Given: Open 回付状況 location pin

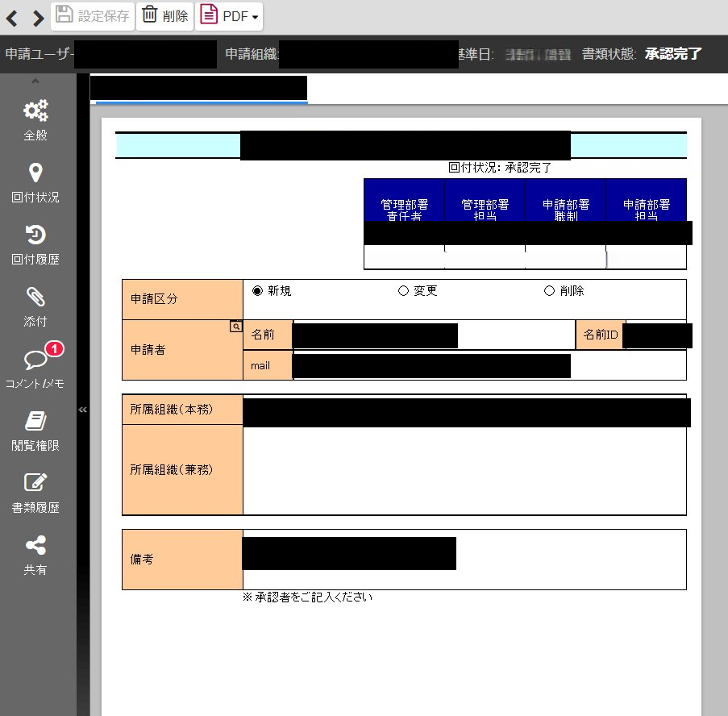Looking at the screenshot, I should pos(35,182).
